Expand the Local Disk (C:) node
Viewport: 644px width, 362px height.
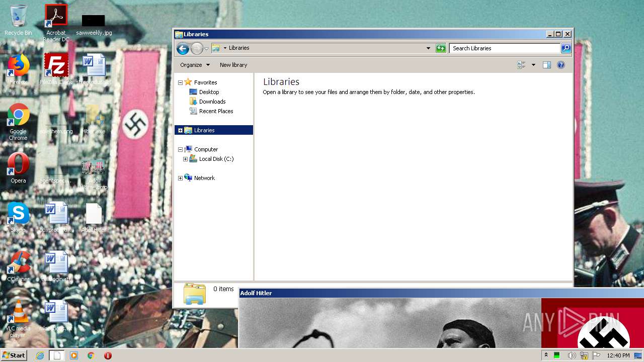[185, 159]
